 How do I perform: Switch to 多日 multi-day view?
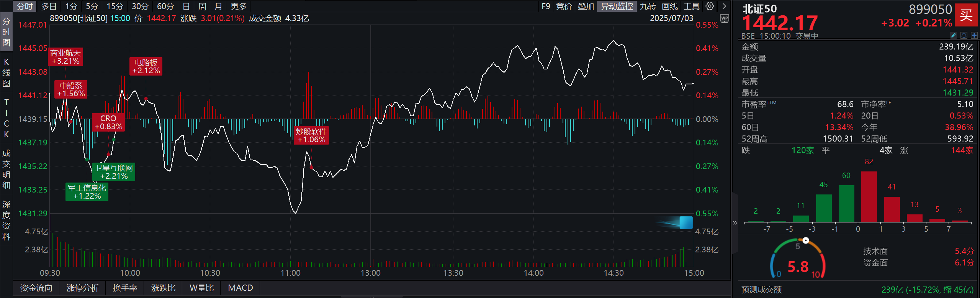click(49, 6)
